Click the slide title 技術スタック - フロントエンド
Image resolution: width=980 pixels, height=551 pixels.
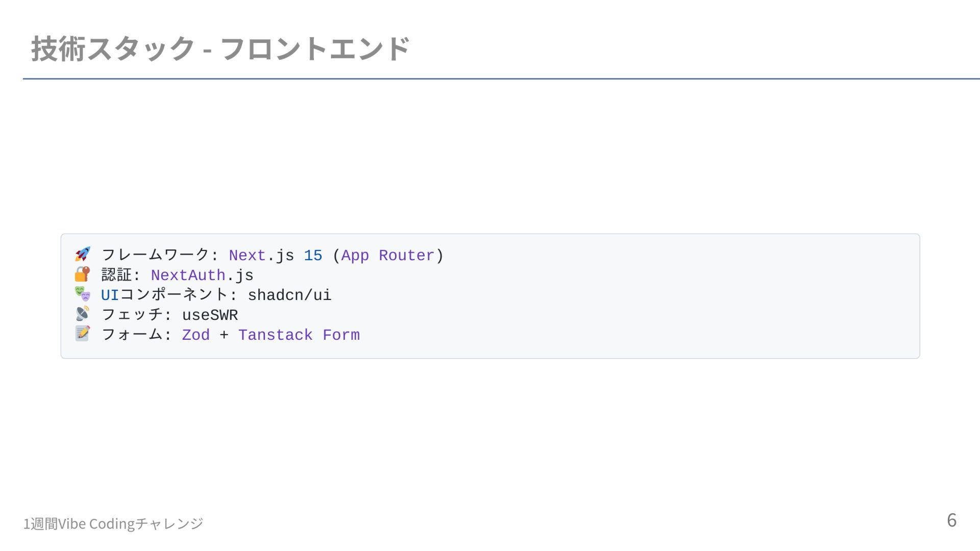[x=220, y=49]
